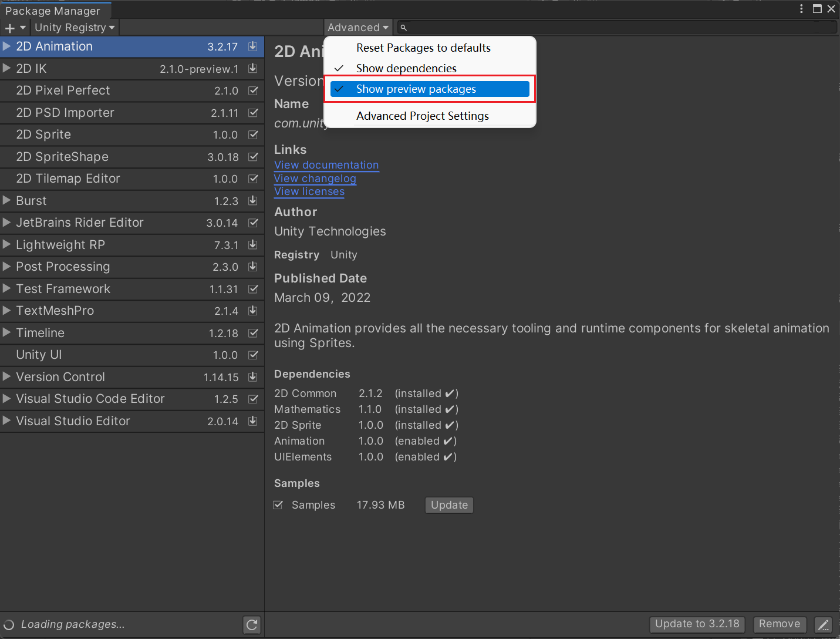Select the 2D PSD Importer package row
The height and width of the screenshot is (639, 840).
(131, 113)
